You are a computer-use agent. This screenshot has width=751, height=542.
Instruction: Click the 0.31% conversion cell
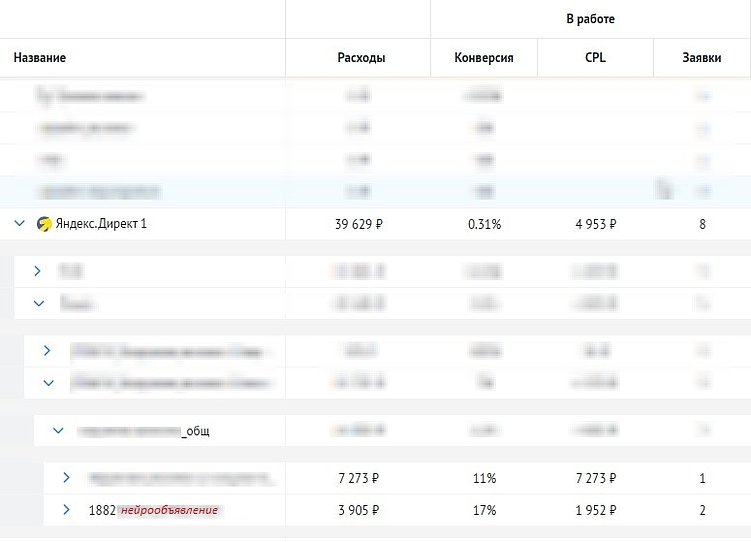(484, 224)
